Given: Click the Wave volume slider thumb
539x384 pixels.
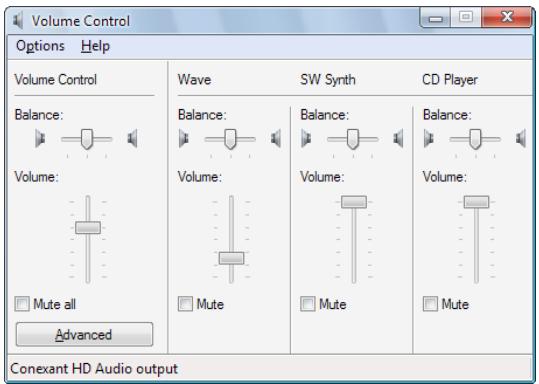Looking at the screenshot, I should click(232, 258).
